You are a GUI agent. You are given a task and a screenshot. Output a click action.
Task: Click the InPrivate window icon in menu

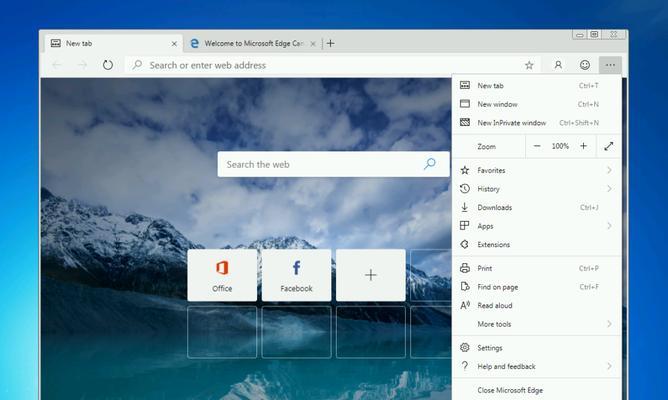[x=465, y=122]
